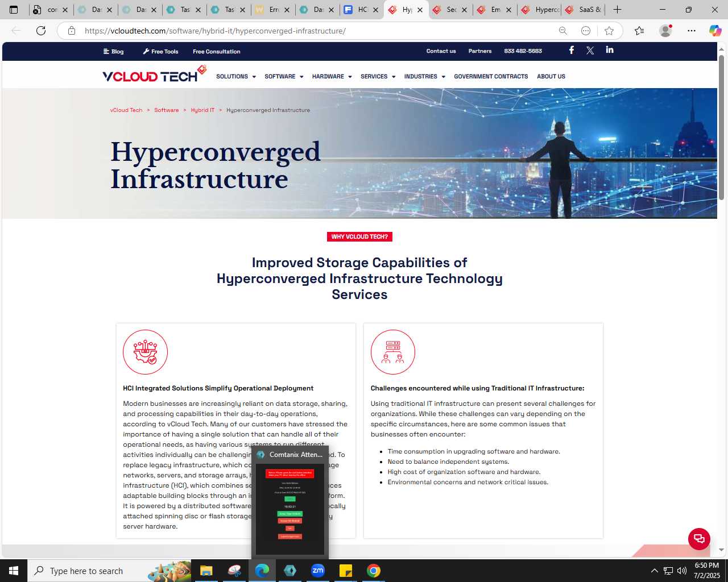Open the vCloud Tech Facebook page icon
728x582 pixels.
572,50
